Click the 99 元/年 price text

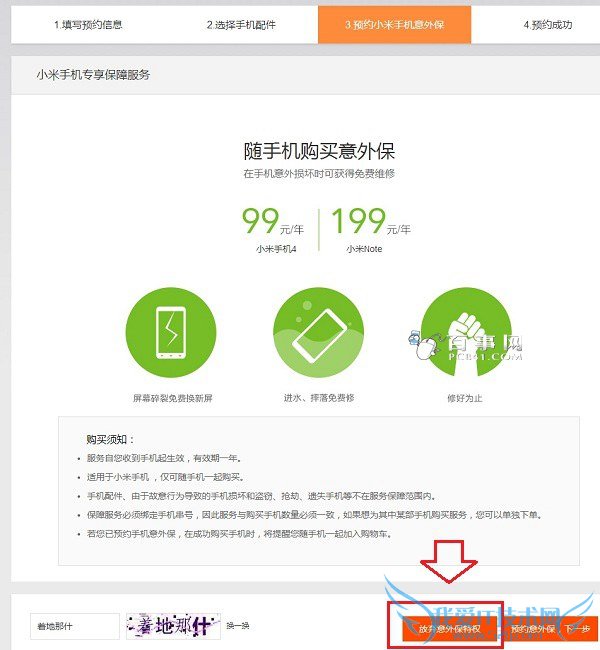273,221
